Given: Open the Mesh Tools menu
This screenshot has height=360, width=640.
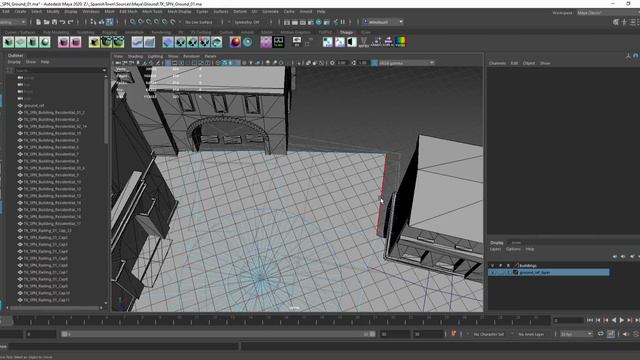Looking at the screenshot, I should coord(152,11).
